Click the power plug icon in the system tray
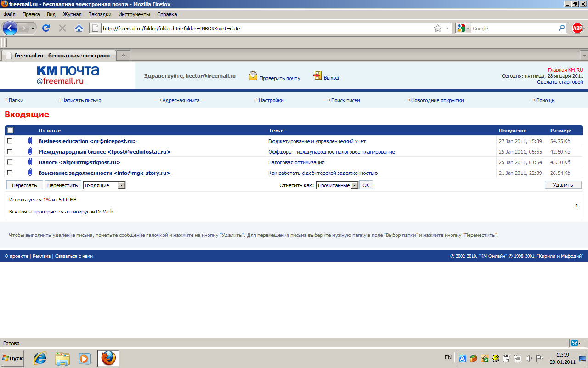This screenshot has width=588, height=368. tap(507, 358)
